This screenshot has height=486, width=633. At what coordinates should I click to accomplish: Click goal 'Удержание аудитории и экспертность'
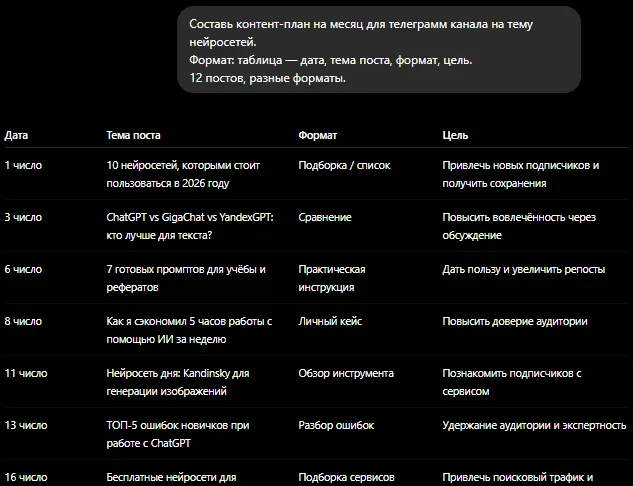(534, 425)
